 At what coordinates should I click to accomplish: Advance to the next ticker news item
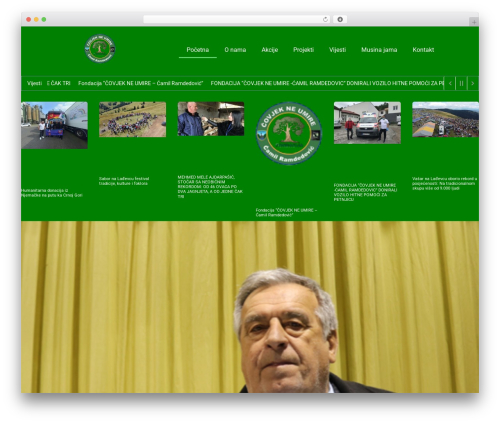(473, 83)
